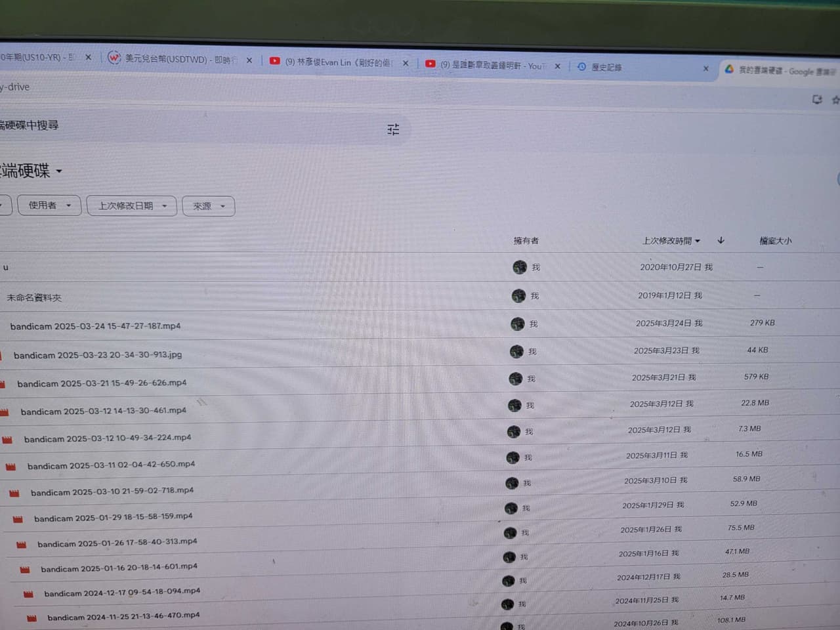Image resolution: width=840 pixels, height=630 pixels.
Task: Expand the 使用者 filter dropdown
Action: (49, 205)
